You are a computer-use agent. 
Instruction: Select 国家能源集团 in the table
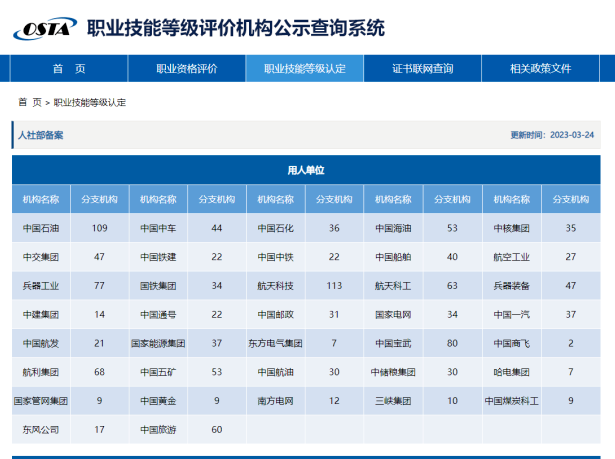point(158,343)
